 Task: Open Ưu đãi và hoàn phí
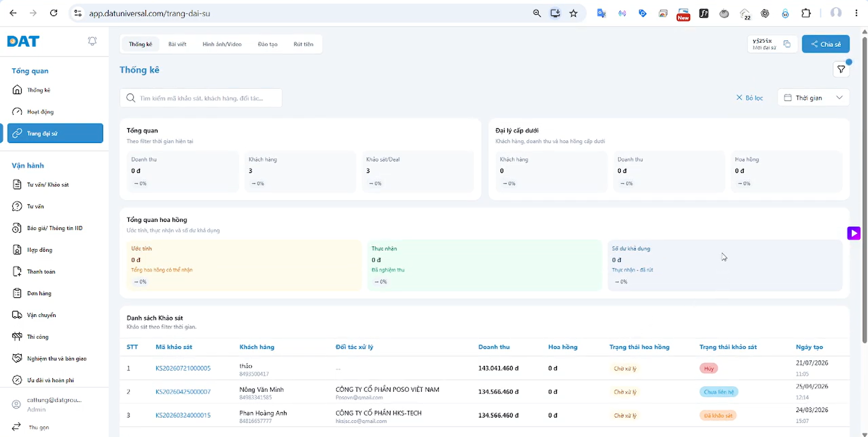click(x=55, y=380)
